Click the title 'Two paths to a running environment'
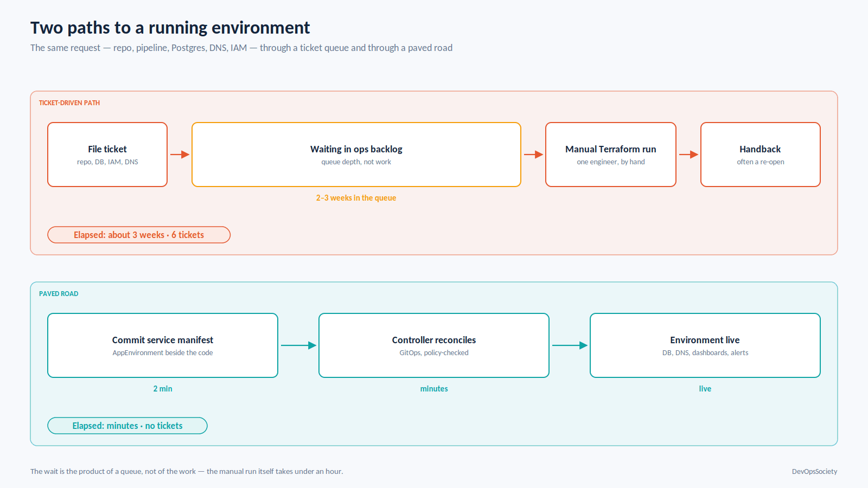This screenshot has height=488, width=868. pos(170,28)
